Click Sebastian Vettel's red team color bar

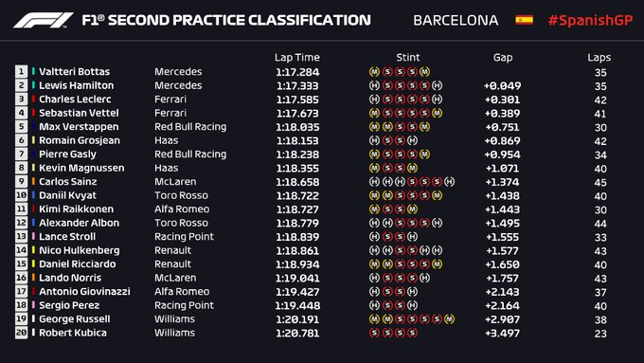(x=33, y=113)
